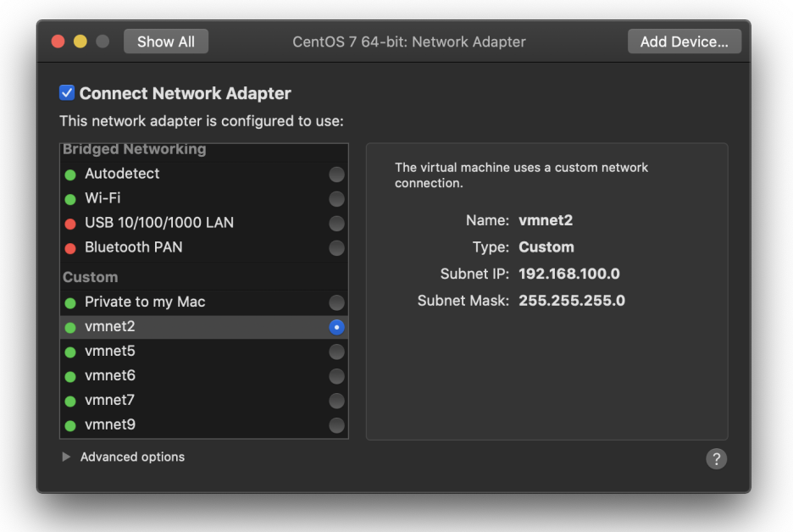Screen dimensions: 793x532
Task: Click the Bridged Networking section header
Action: coord(135,149)
